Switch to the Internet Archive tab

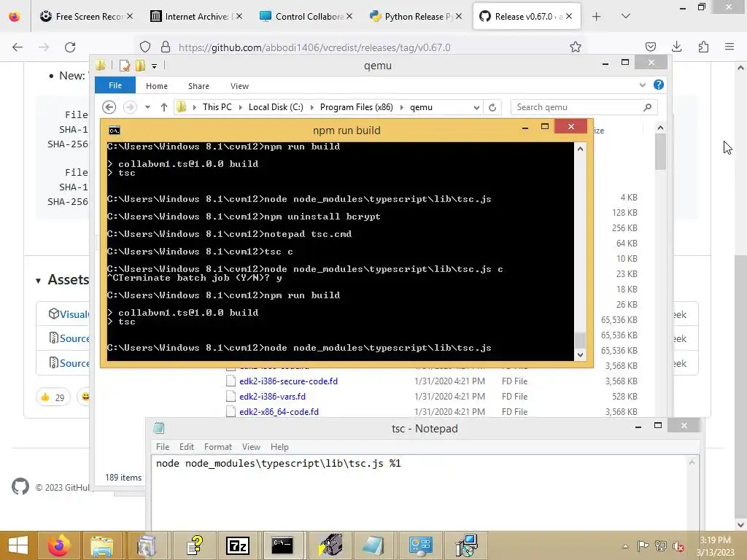point(197,17)
